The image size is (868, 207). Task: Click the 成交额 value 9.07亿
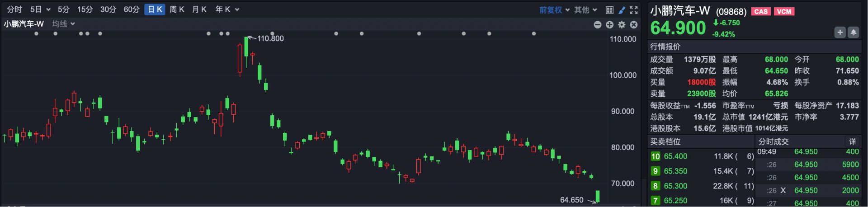[705, 71]
